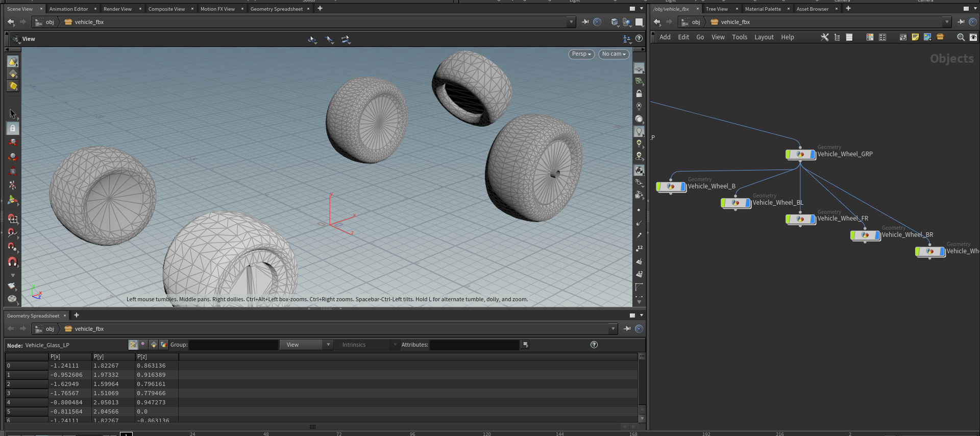Switch to the Composite View tab
The height and width of the screenshot is (436, 980).
166,9
